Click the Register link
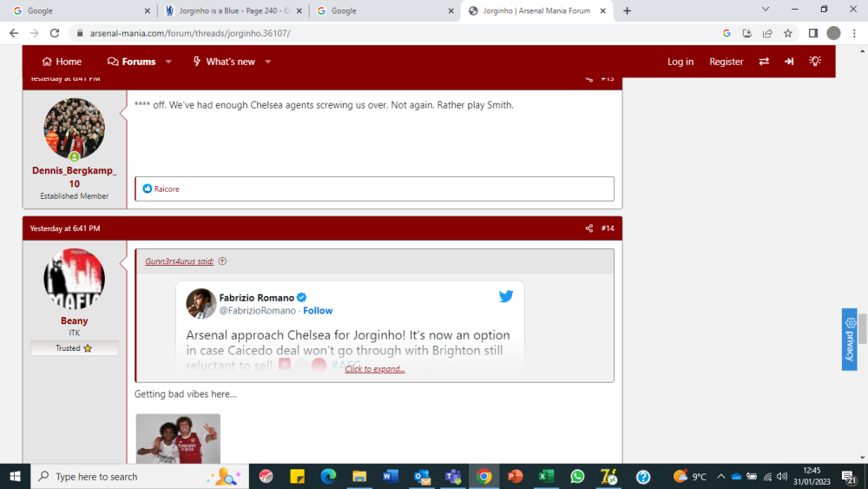 (x=727, y=62)
